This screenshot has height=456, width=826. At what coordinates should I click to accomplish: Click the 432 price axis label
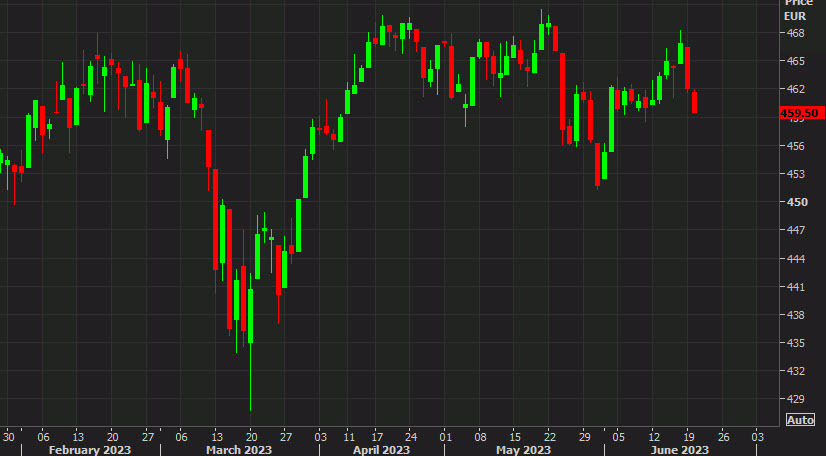[795, 371]
